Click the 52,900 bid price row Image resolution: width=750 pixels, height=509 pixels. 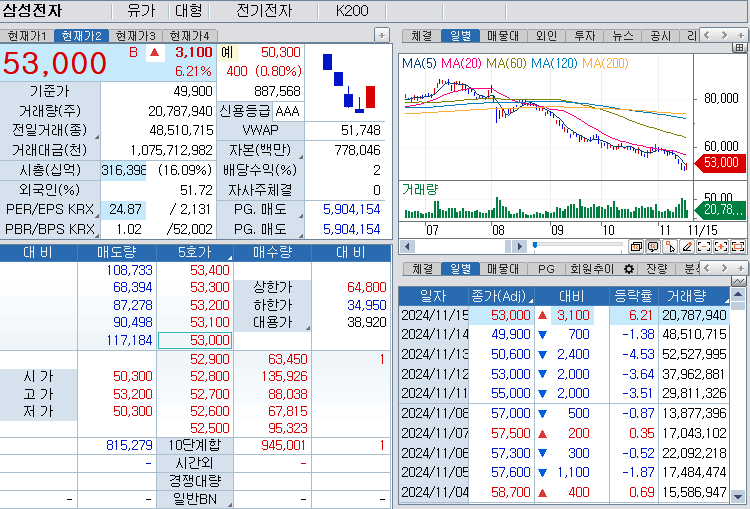[x=209, y=359]
